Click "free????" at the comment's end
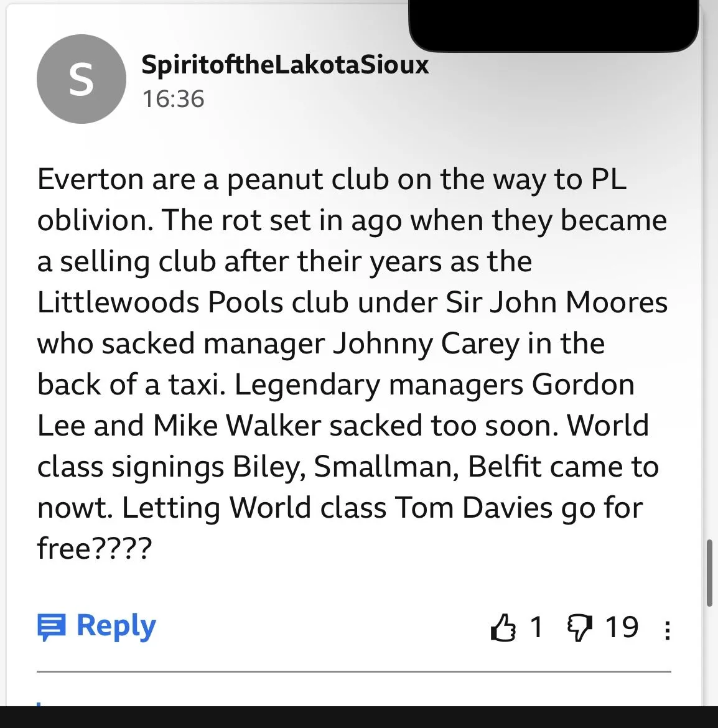 click(x=95, y=549)
